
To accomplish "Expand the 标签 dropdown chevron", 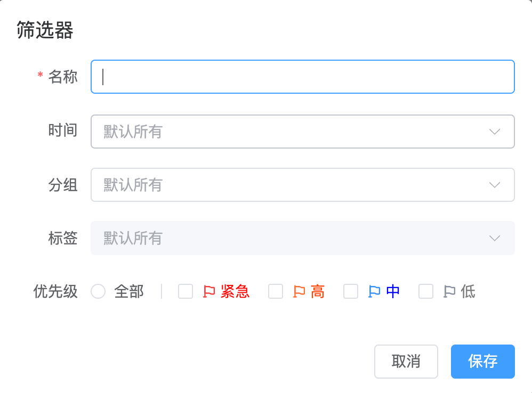I will click(x=495, y=238).
